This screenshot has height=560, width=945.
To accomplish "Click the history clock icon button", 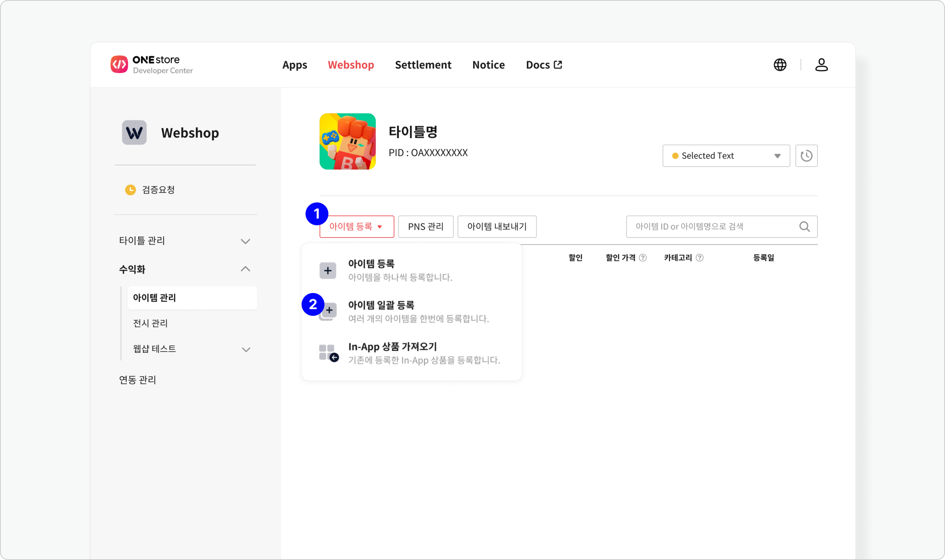I will (806, 156).
